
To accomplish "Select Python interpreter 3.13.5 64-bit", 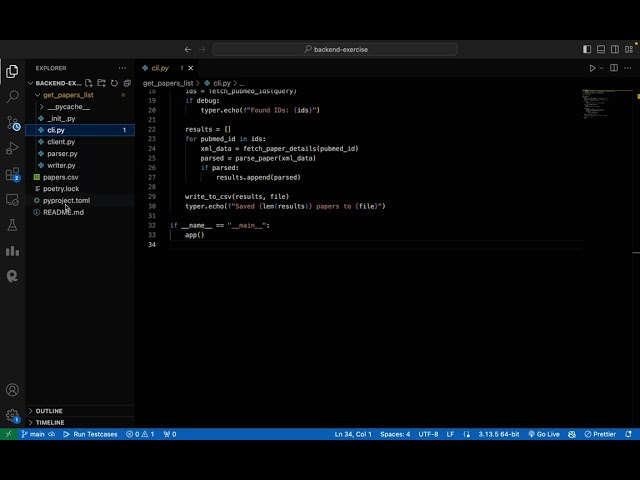I will pos(499,434).
